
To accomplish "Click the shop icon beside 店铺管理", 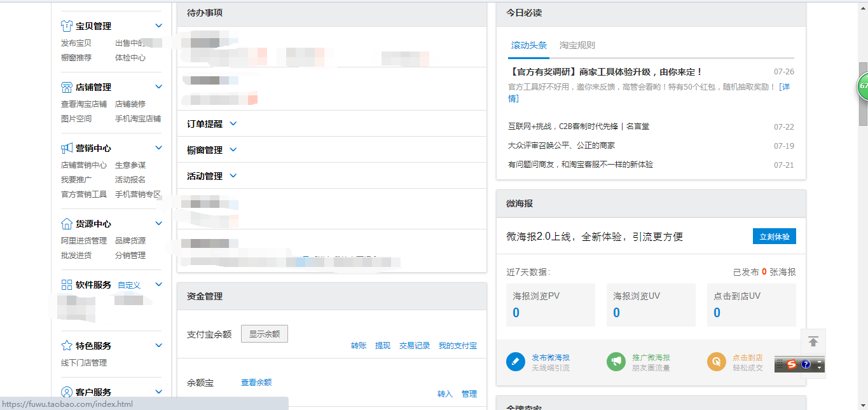I will click(67, 87).
